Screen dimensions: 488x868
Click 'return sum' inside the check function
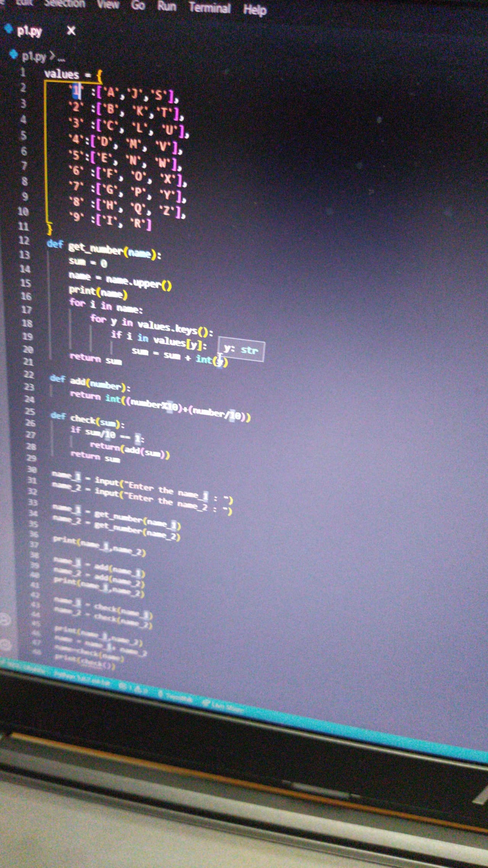tap(95, 456)
